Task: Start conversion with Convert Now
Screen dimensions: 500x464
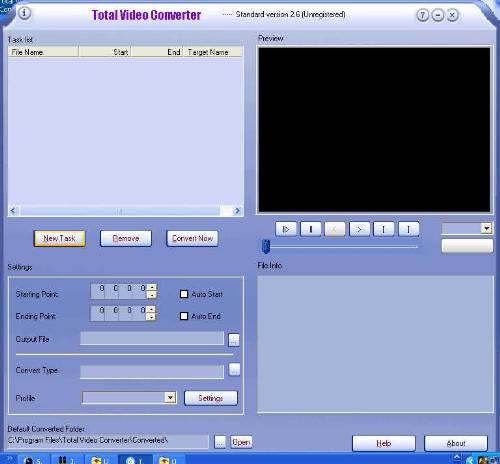Action: point(192,239)
